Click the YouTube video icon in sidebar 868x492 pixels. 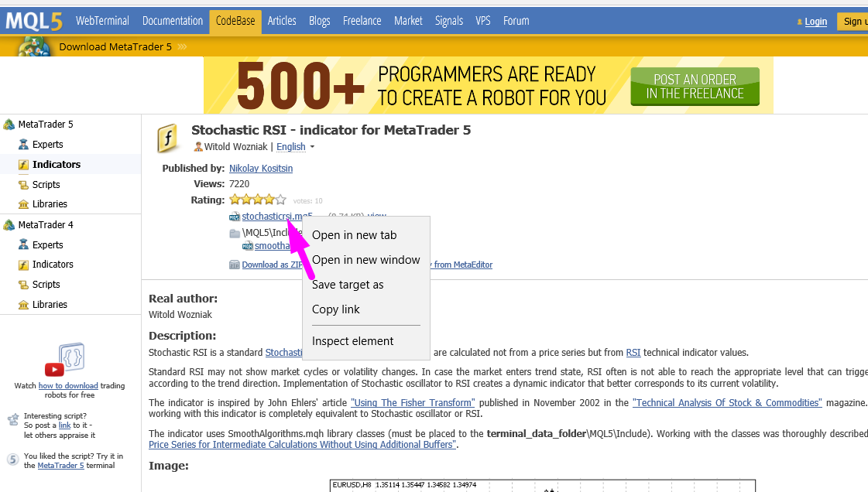coord(54,369)
